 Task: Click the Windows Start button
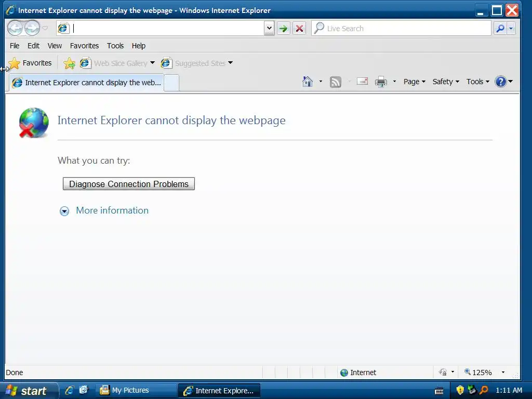pos(29,391)
